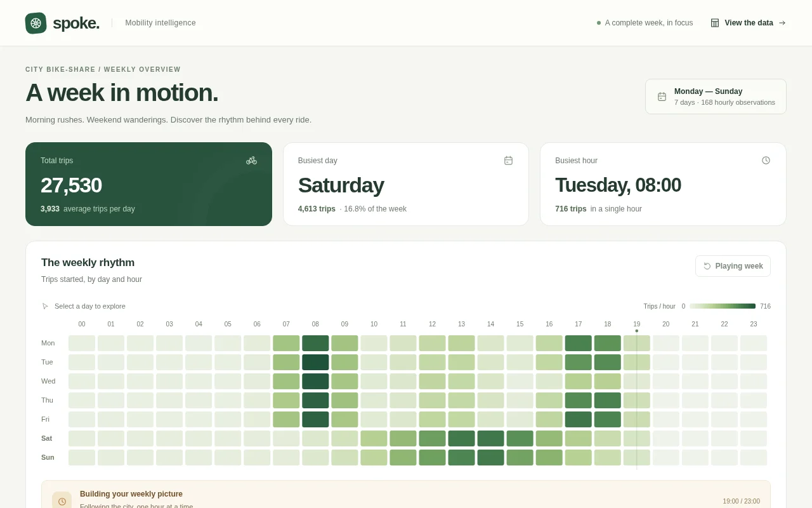Image resolution: width=812 pixels, height=508 pixels.
Task: Click the arrow icon after View the data
Action: click(782, 23)
